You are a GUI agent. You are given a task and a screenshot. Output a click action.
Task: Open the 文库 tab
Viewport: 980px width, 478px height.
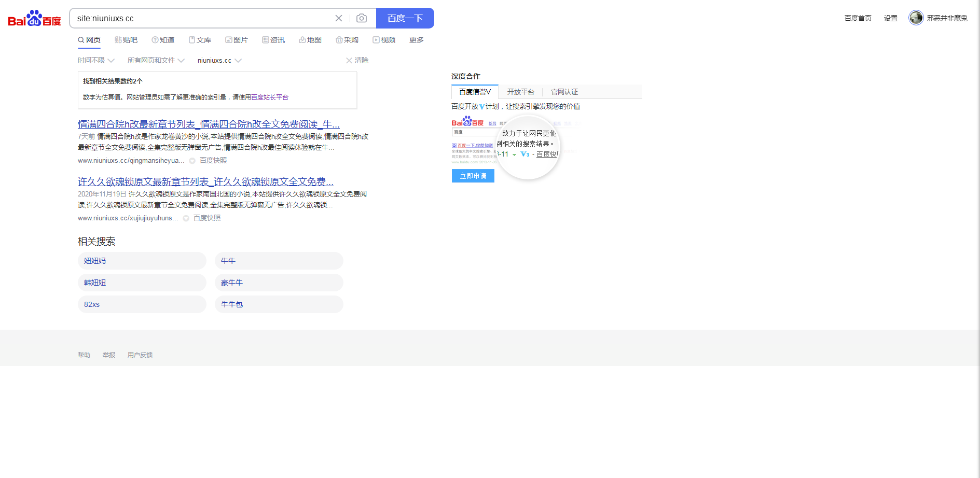click(200, 40)
